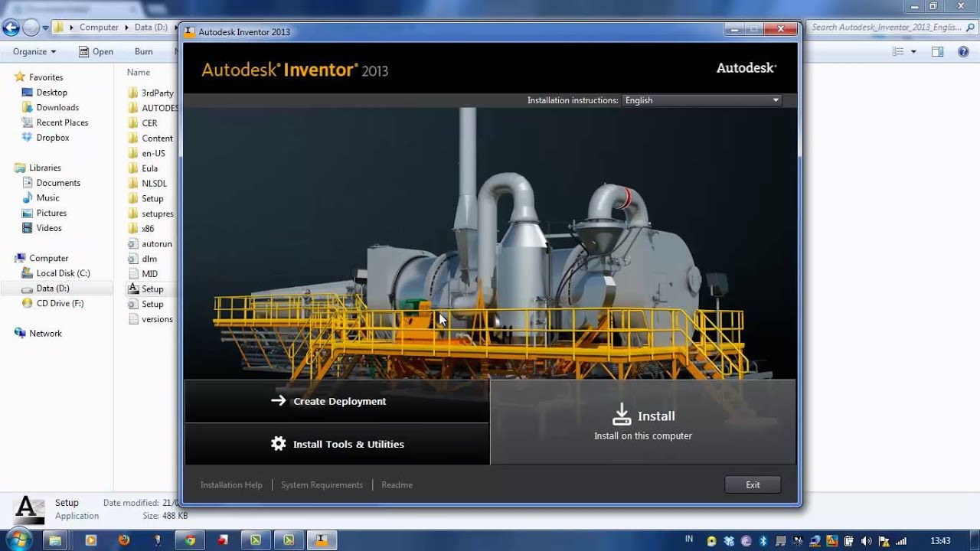Click the Explorer change view icon
Screen dimensions: 980x551
tap(898, 51)
